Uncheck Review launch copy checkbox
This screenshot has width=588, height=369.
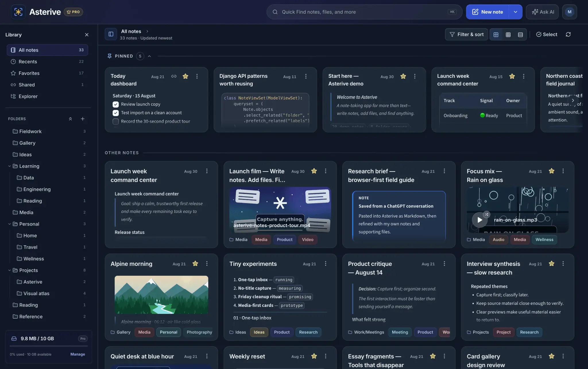(x=116, y=104)
